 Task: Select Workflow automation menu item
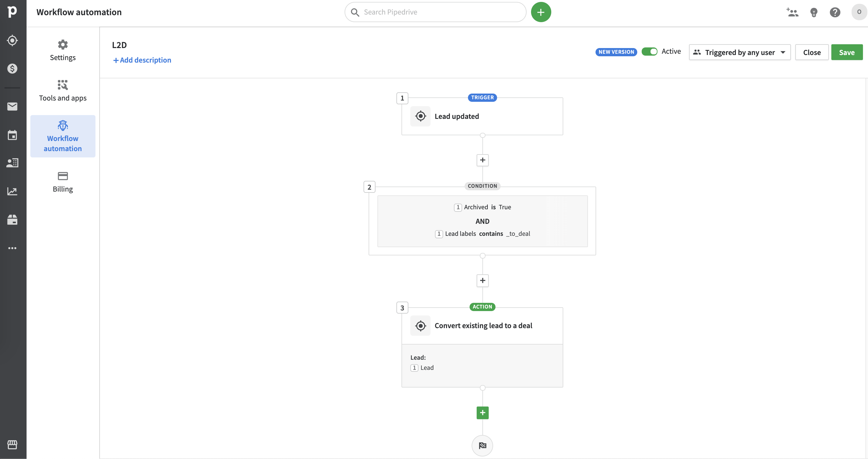pos(63,136)
